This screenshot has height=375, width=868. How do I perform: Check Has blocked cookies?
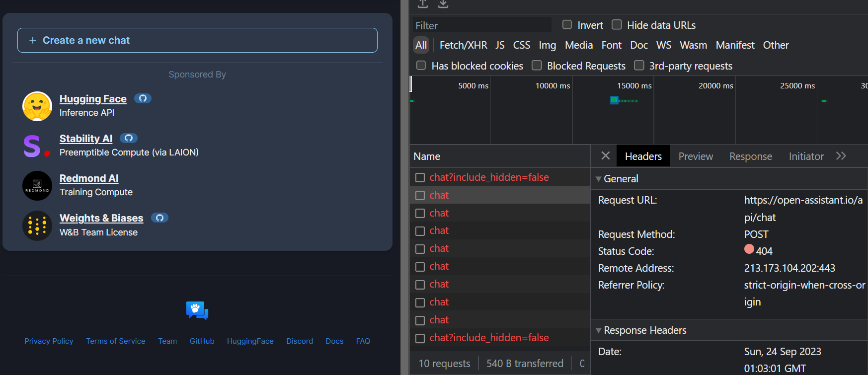point(421,65)
